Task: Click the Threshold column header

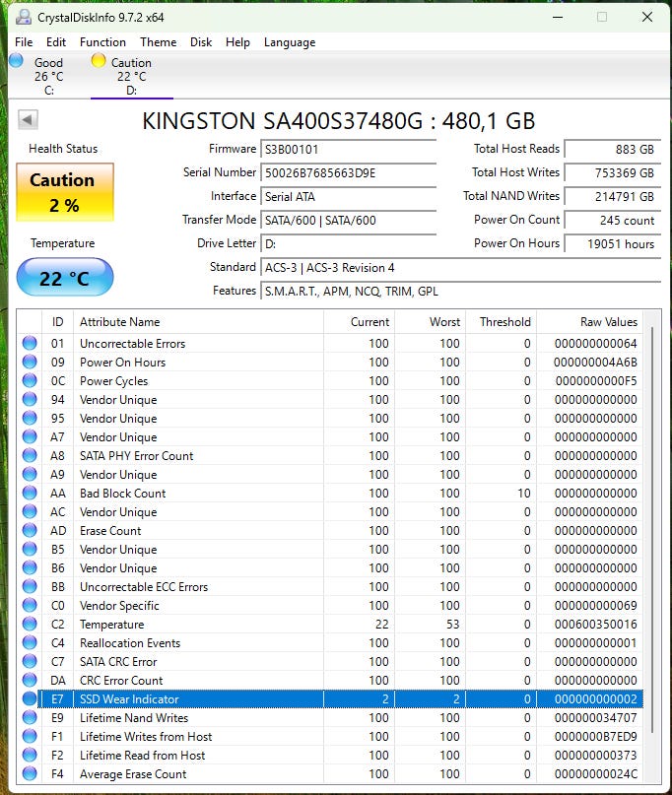Action: pos(502,322)
